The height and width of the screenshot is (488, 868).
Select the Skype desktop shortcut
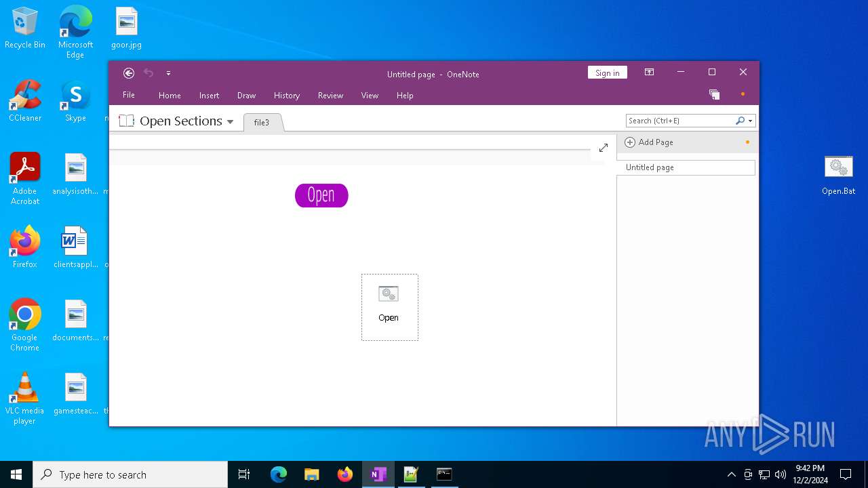pos(75,101)
